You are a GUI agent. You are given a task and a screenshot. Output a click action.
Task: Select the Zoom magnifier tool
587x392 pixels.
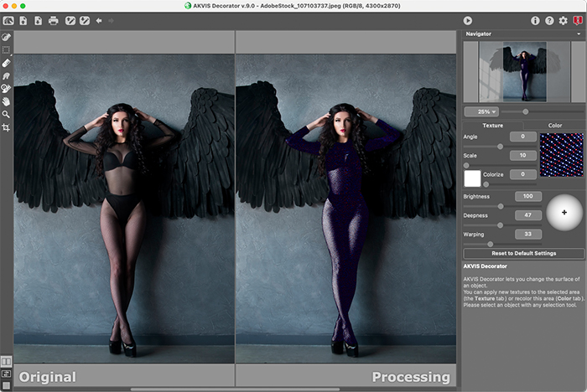6,114
